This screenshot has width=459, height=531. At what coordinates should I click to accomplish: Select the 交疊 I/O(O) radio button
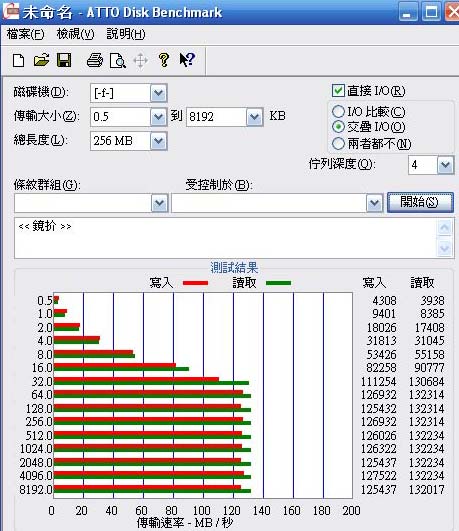coord(338,127)
